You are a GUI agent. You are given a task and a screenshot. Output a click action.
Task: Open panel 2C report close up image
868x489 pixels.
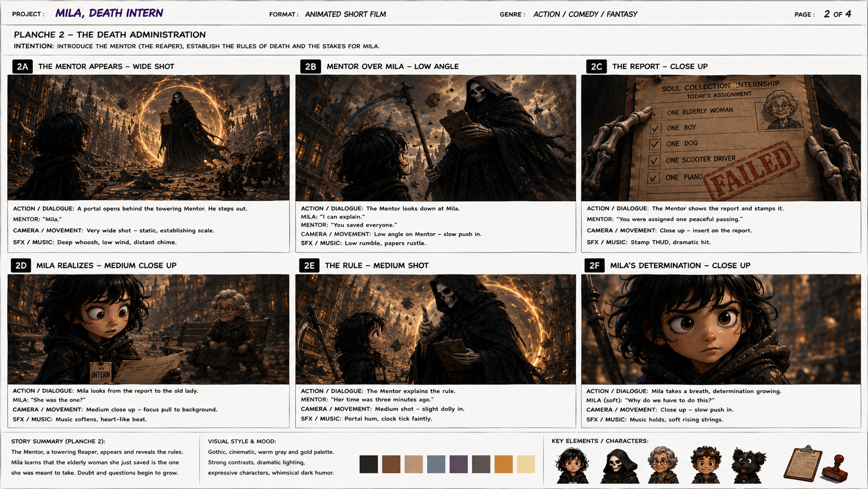point(721,138)
